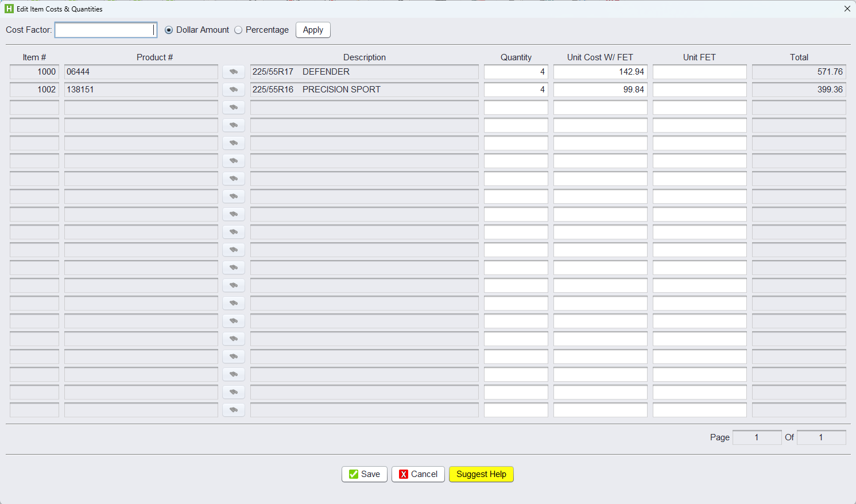Click binoculars icon in first empty row
The image size is (856, 504).
(234, 107)
